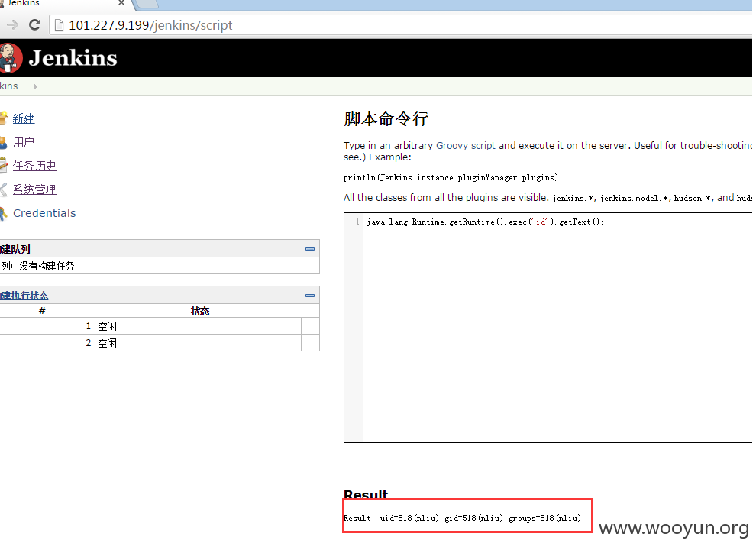Click executor 2 空闲 status cell
This screenshot has width=756, height=550.
(x=198, y=343)
